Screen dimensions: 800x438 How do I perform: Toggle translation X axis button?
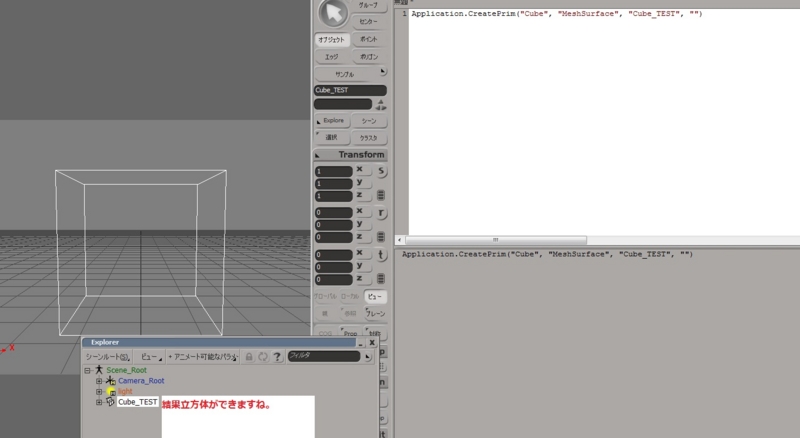(x=362, y=253)
